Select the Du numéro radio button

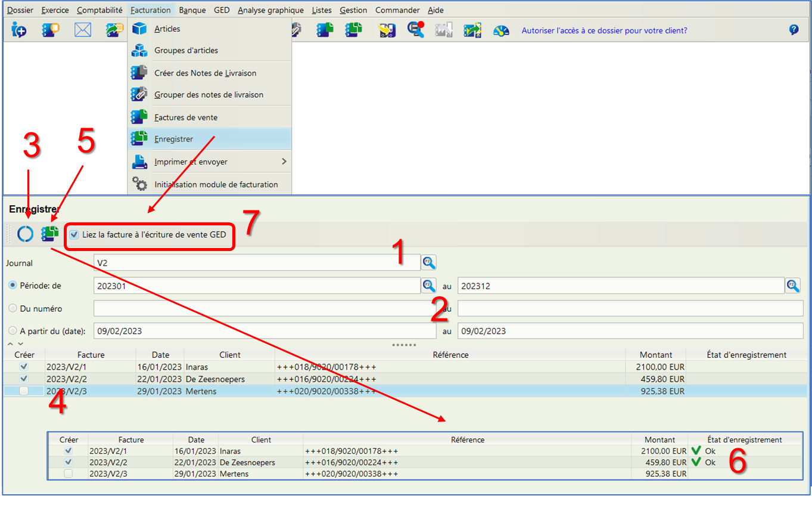12,308
